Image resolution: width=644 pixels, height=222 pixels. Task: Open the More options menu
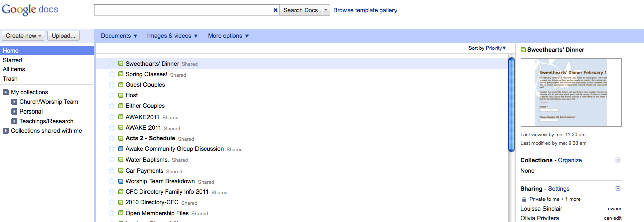(x=228, y=36)
